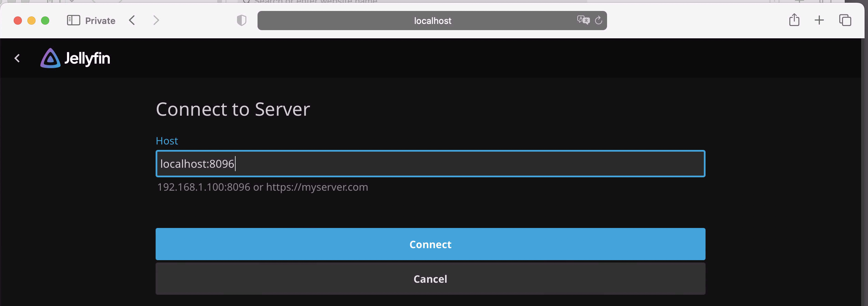868x306 pixels.
Task: Open a new tab with plus icon
Action: tap(819, 21)
